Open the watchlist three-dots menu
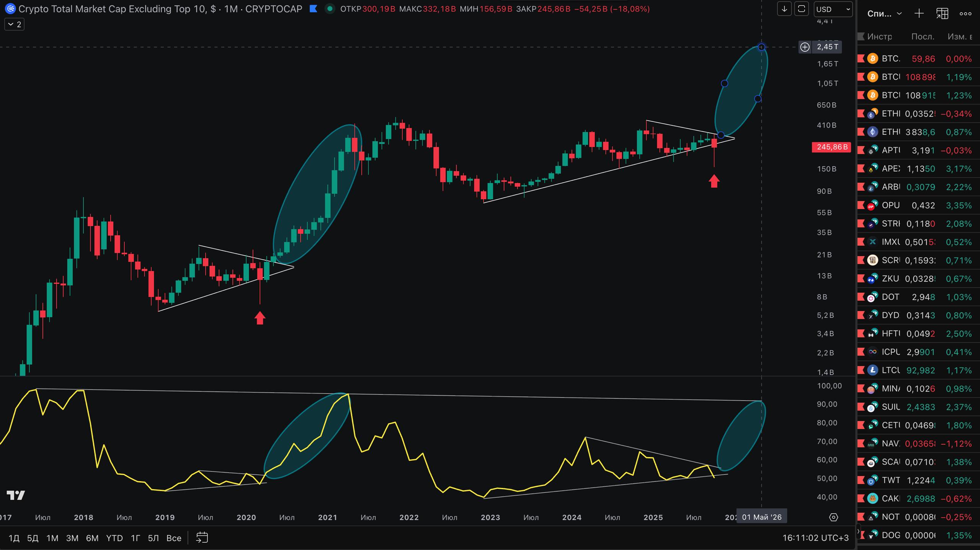This screenshot has width=980, height=550. 965,14
